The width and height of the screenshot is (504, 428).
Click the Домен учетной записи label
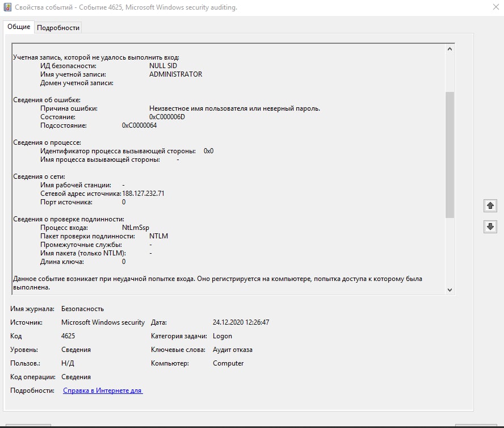click(x=77, y=83)
